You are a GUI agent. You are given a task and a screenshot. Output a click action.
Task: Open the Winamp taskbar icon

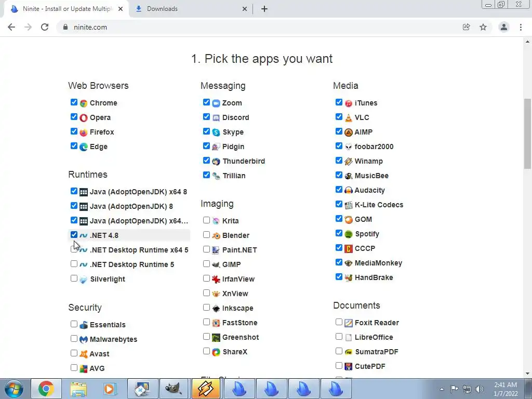(x=206, y=389)
